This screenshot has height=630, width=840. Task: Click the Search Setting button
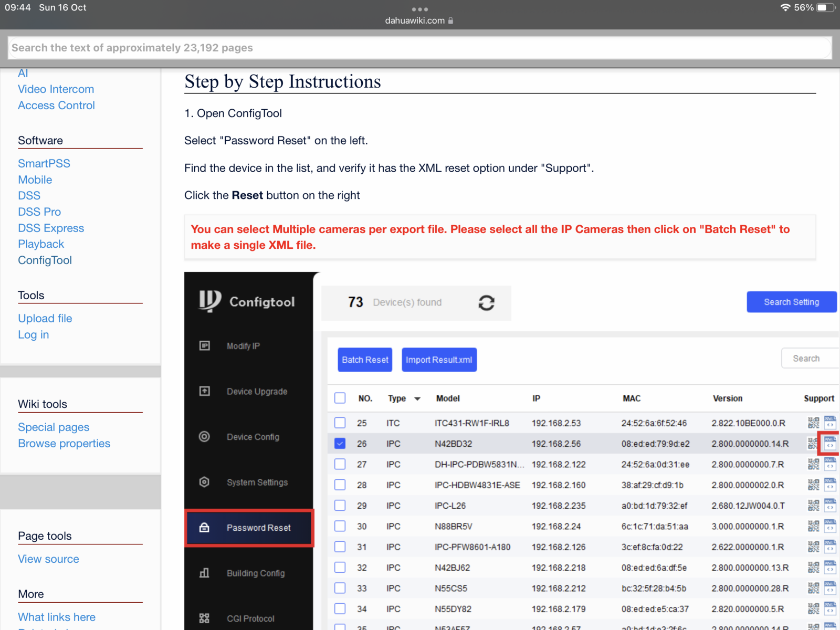point(791,302)
